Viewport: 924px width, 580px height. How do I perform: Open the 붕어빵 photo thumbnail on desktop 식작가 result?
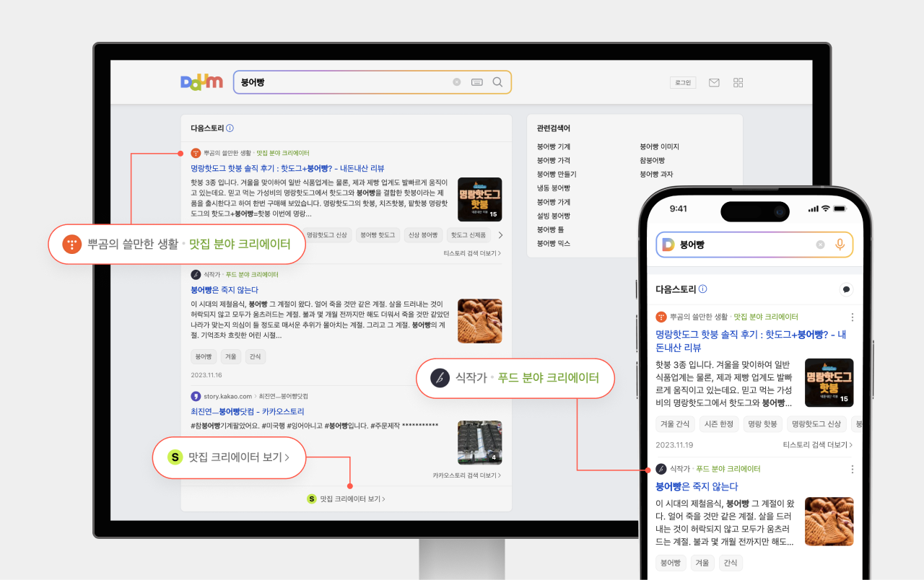(480, 321)
